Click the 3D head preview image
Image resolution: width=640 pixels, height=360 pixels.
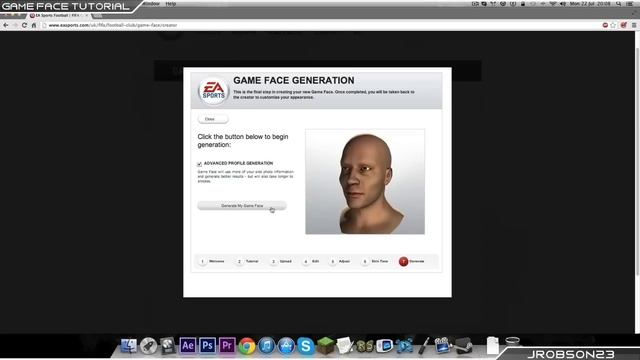click(x=365, y=182)
